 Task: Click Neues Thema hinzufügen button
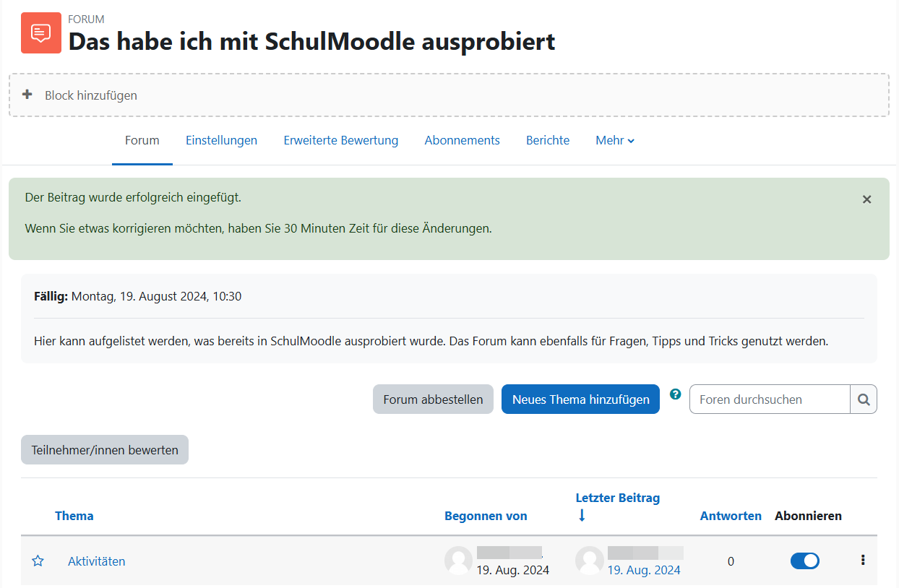[581, 399]
